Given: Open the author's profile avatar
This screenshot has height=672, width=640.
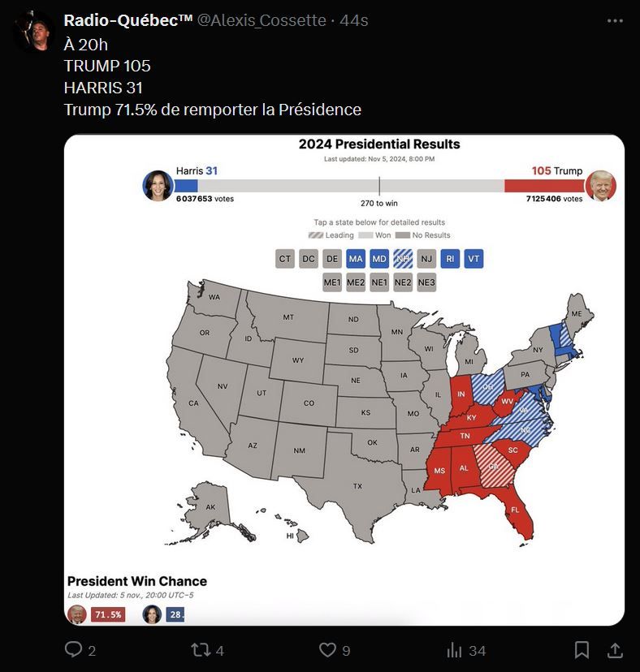Looking at the screenshot, I should click(32, 32).
